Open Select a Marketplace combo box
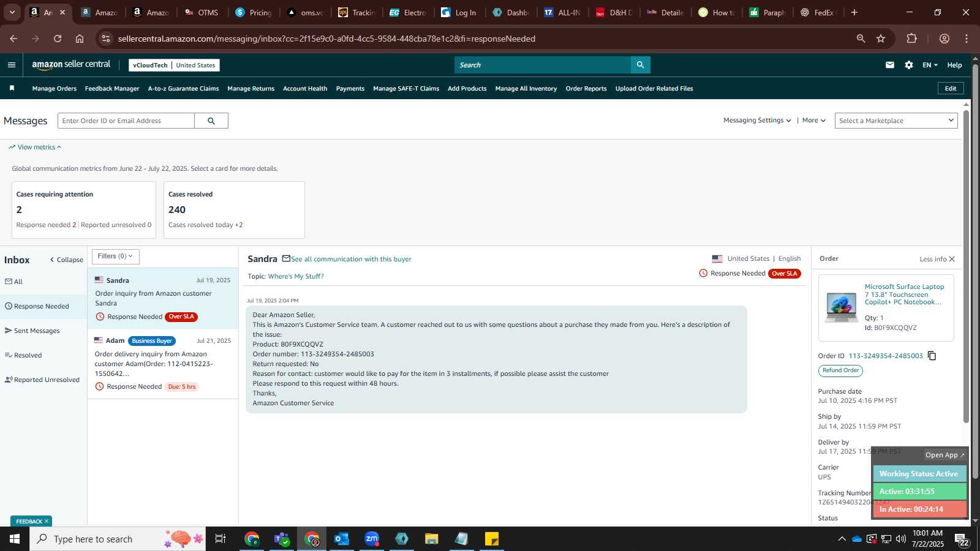 pyautogui.click(x=895, y=121)
